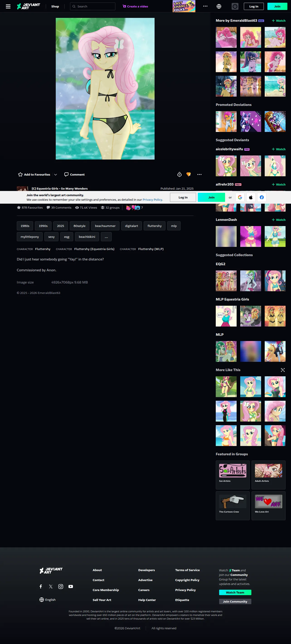291x644 pixels.
Task: Sign in with the Apple icon
Action: pos(251,197)
